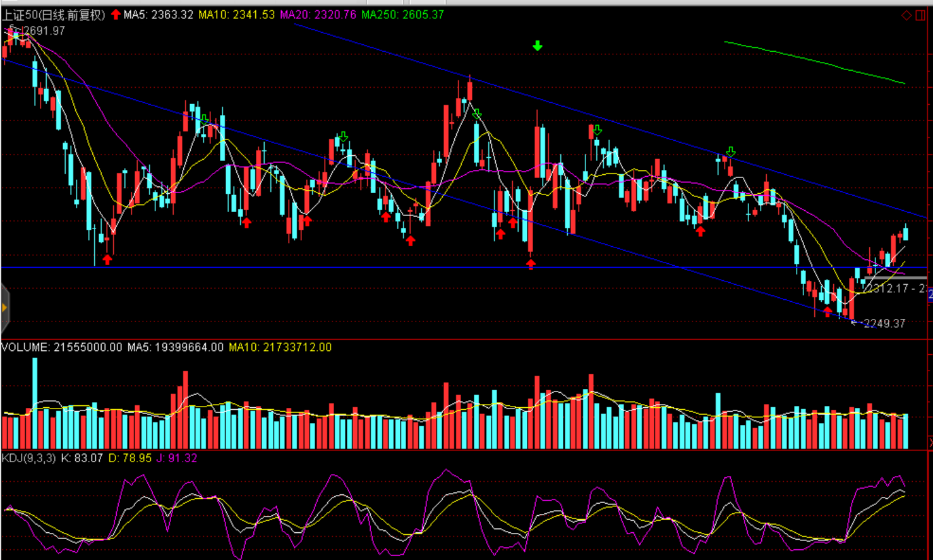Select the MA20 magenta legend label
The height and width of the screenshot is (560, 933).
pos(318,15)
